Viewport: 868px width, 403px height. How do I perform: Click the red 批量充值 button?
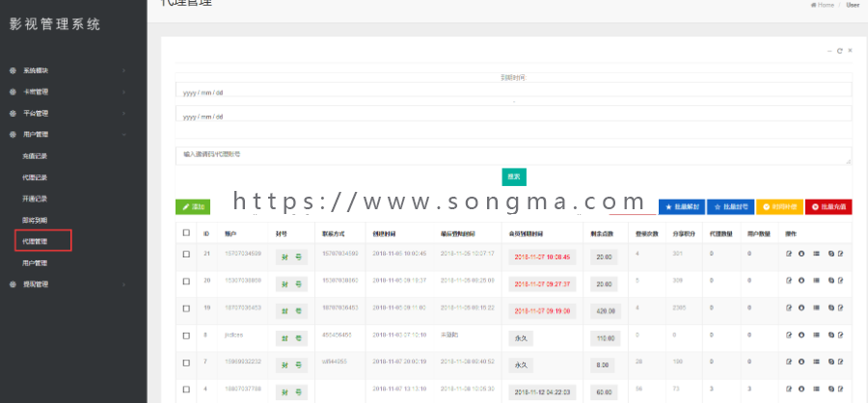click(x=828, y=207)
